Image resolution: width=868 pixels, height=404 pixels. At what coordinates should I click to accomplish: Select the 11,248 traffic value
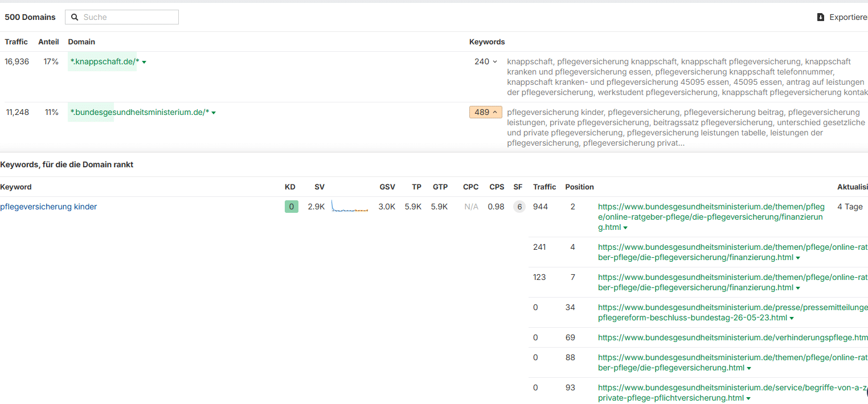18,112
